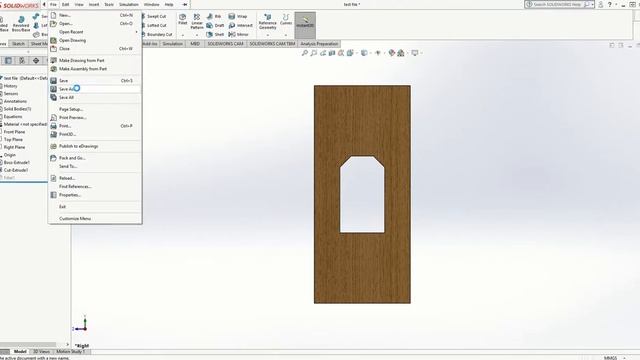Image resolution: width=640 pixels, height=360 pixels.
Task: Expand Open Recent submenu
Action: [95, 32]
